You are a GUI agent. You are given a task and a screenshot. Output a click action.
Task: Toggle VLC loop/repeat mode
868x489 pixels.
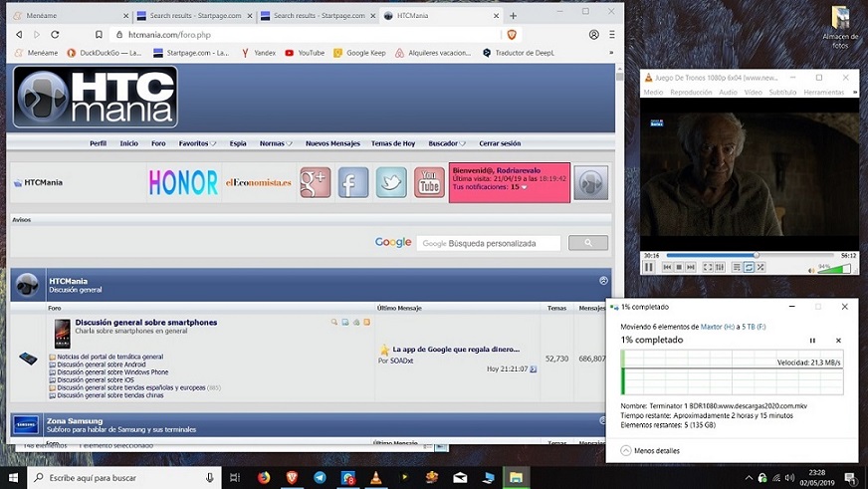tap(749, 268)
